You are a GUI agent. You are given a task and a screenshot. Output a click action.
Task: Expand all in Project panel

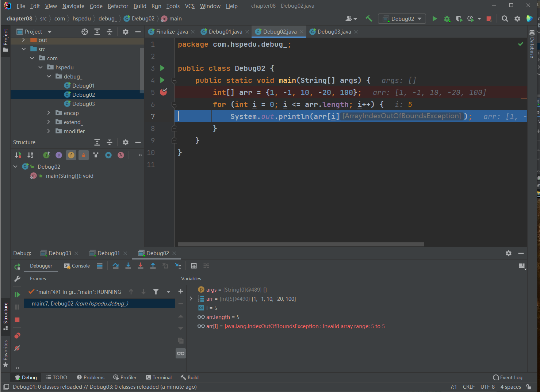97,32
